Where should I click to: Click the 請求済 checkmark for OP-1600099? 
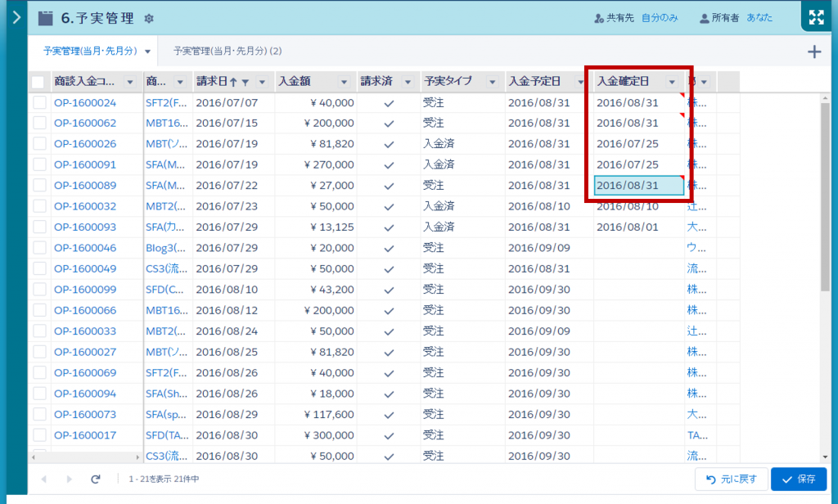(x=389, y=290)
